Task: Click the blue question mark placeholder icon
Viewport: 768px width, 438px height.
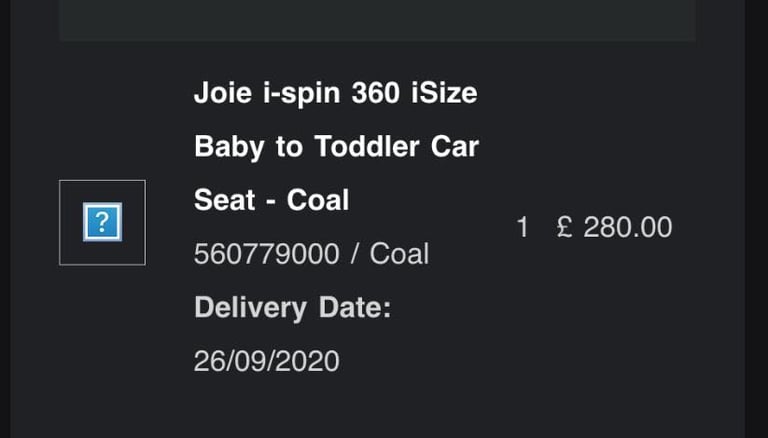Action: point(102,222)
